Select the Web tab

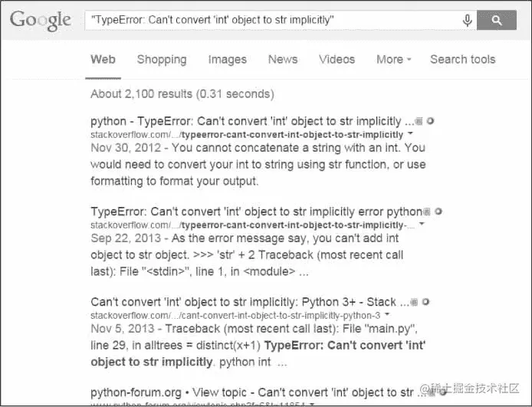click(103, 59)
